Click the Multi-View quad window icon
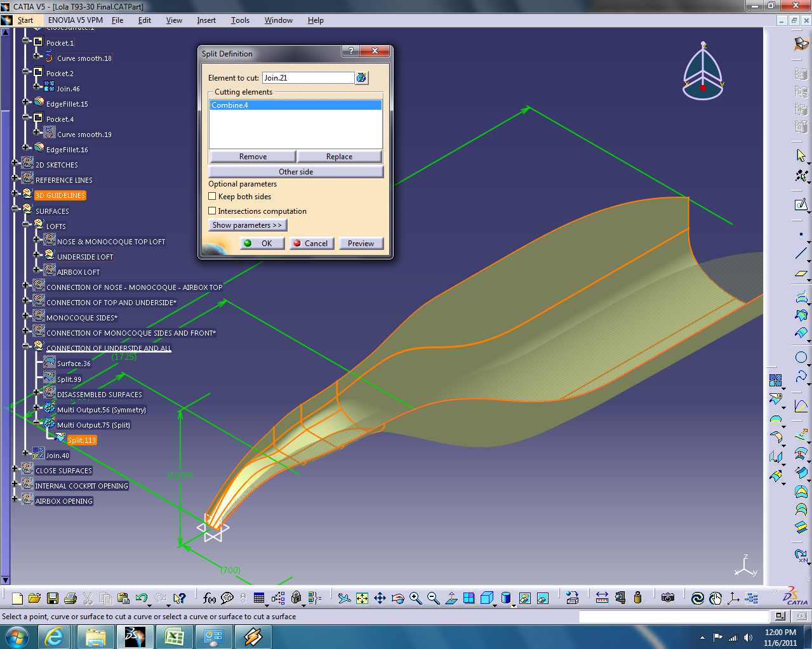The height and width of the screenshot is (649, 812). [469, 598]
